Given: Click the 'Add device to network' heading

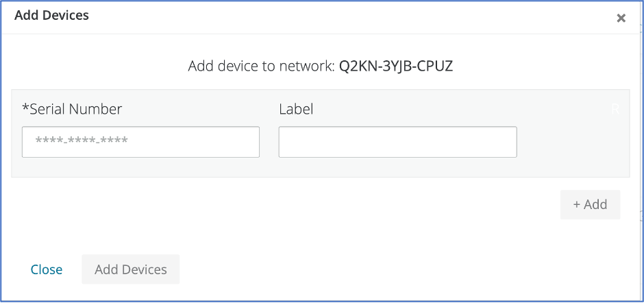Looking at the screenshot, I should (260, 66).
